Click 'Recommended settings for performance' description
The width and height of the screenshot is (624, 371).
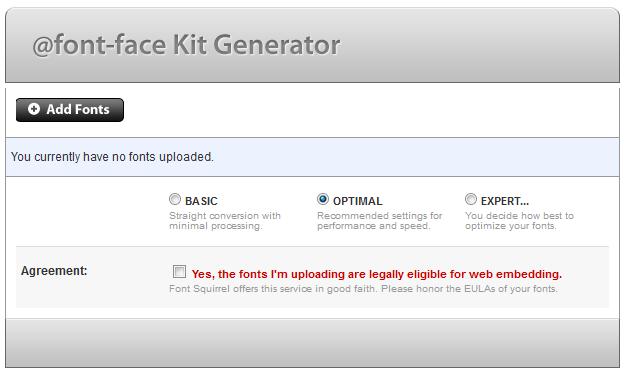pyautogui.click(x=380, y=221)
